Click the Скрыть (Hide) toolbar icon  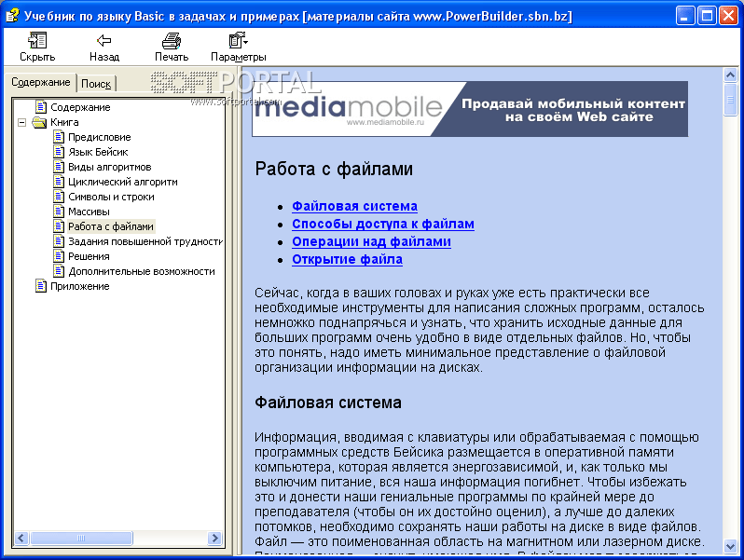click(x=37, y=41)
